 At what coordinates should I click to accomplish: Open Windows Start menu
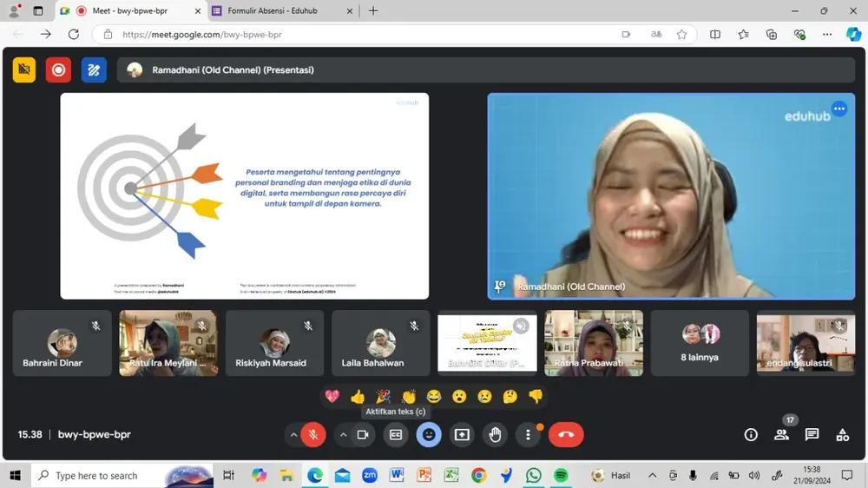click(15, 475)
